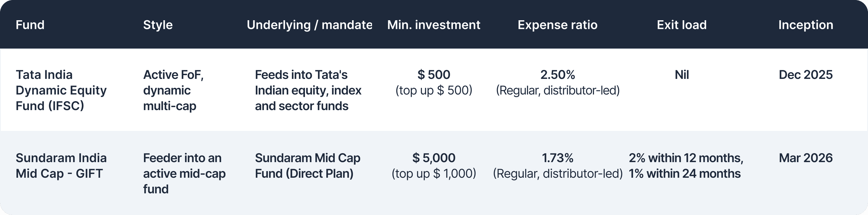Select the Exit load column header

(682, 25)
